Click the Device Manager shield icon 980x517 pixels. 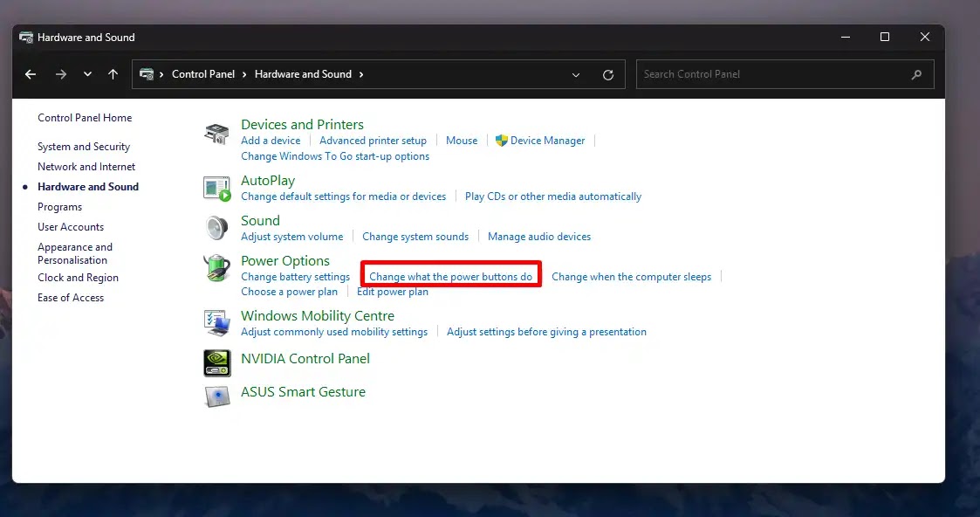(x=501, y=141)
